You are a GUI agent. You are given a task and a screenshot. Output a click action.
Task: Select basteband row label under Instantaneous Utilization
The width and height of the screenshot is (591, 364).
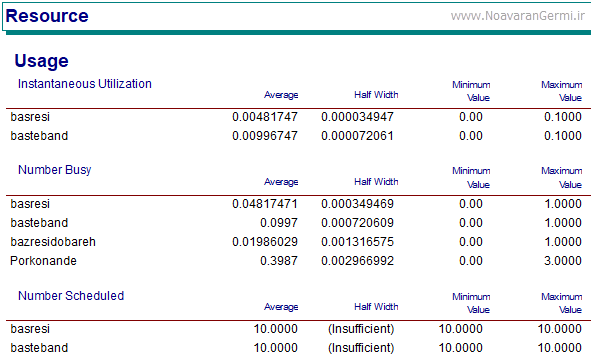click(x=39, y=136)
